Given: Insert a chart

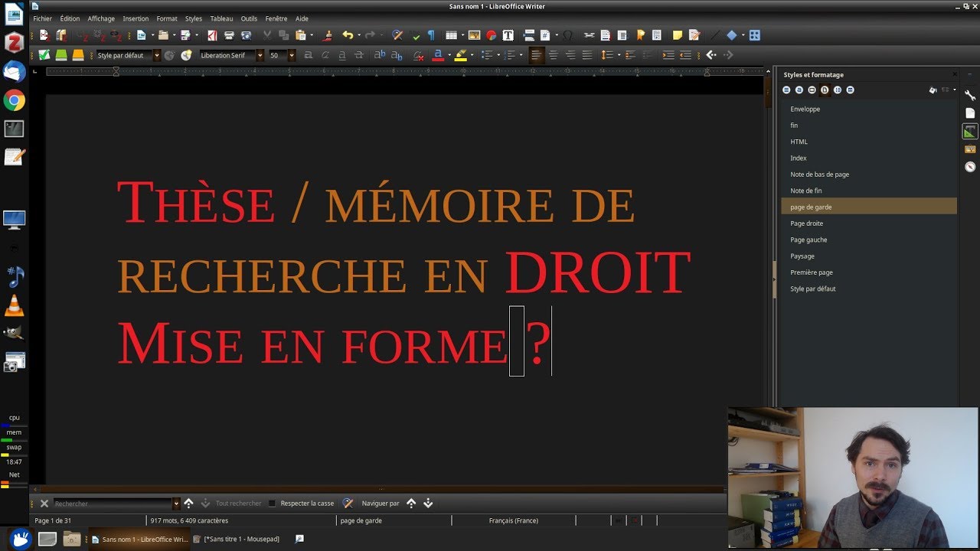Looking at the screenshot, I should coord(491,35).
